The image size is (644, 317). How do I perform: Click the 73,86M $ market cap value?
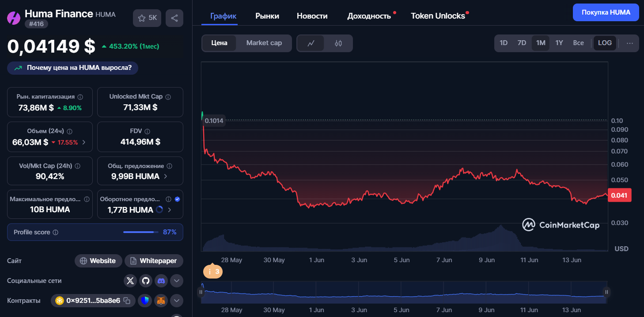(x=36, y=107)
